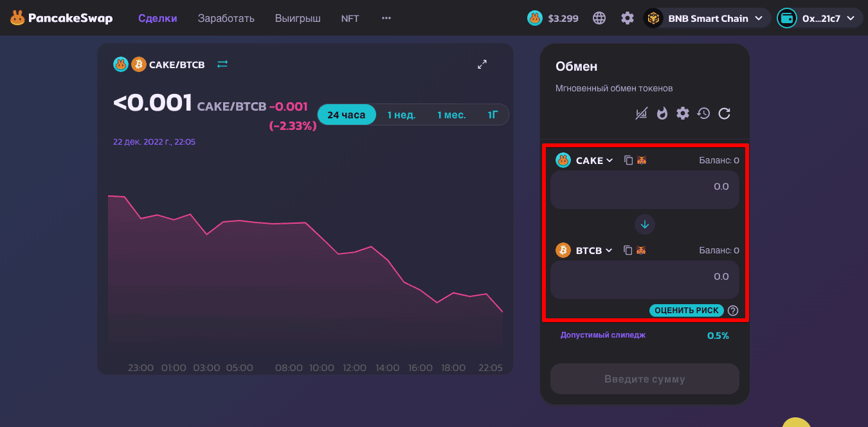Refresh the swap price quote
868x427 pixels.
[x=724, y=114]
